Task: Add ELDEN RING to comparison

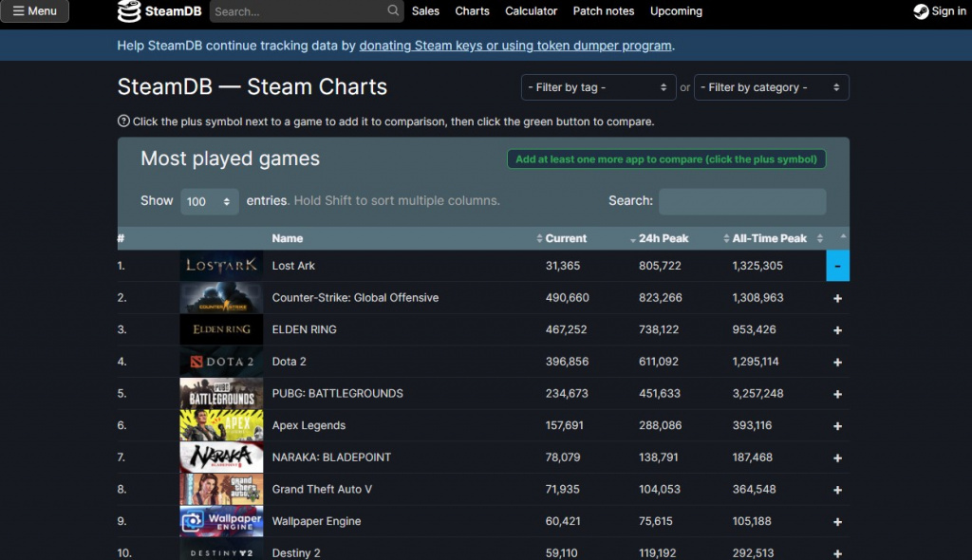Action: tap(837, 330)
